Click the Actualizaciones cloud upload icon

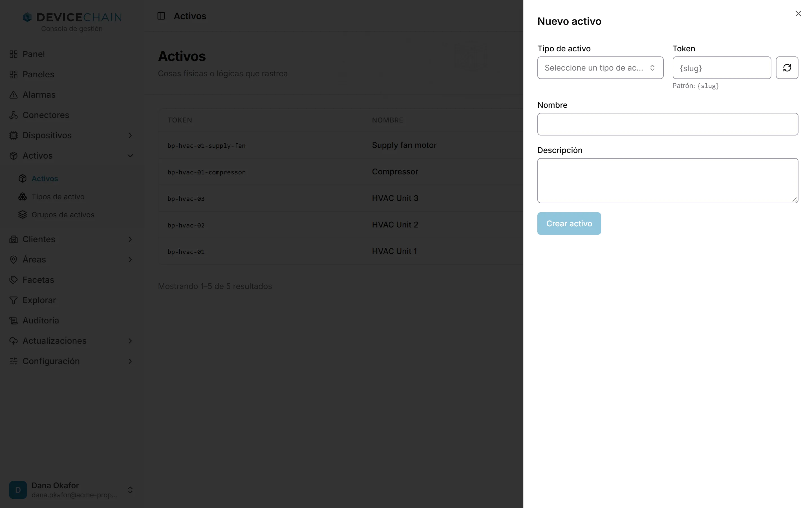click(x=14, y=341)
